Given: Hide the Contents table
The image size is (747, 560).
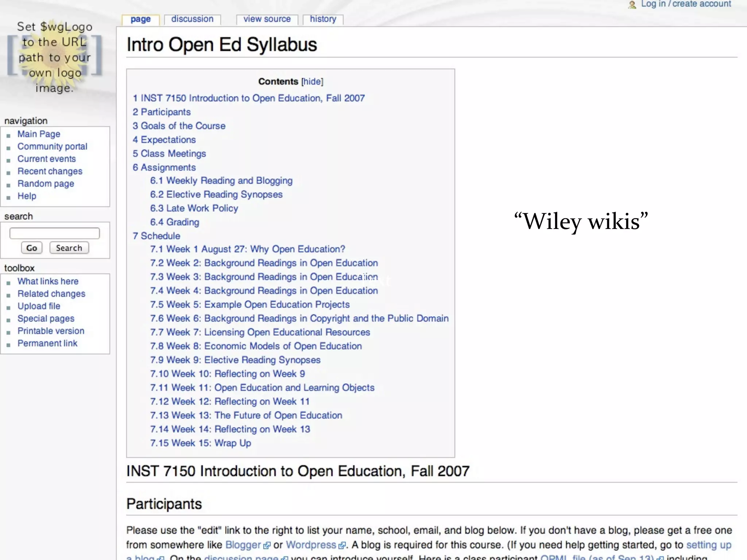Looking at the screenshot, I should point(312,82).
